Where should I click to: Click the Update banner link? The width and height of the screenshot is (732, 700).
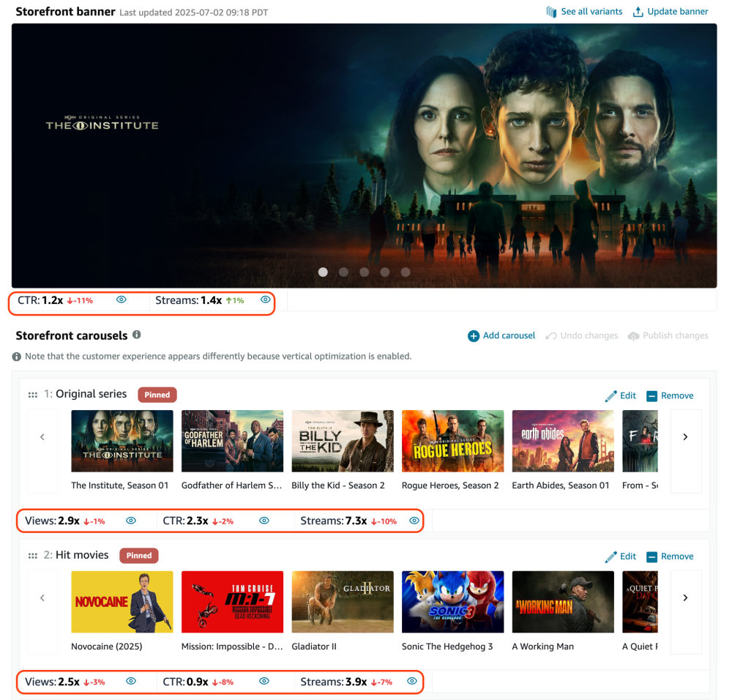(677, 12)
